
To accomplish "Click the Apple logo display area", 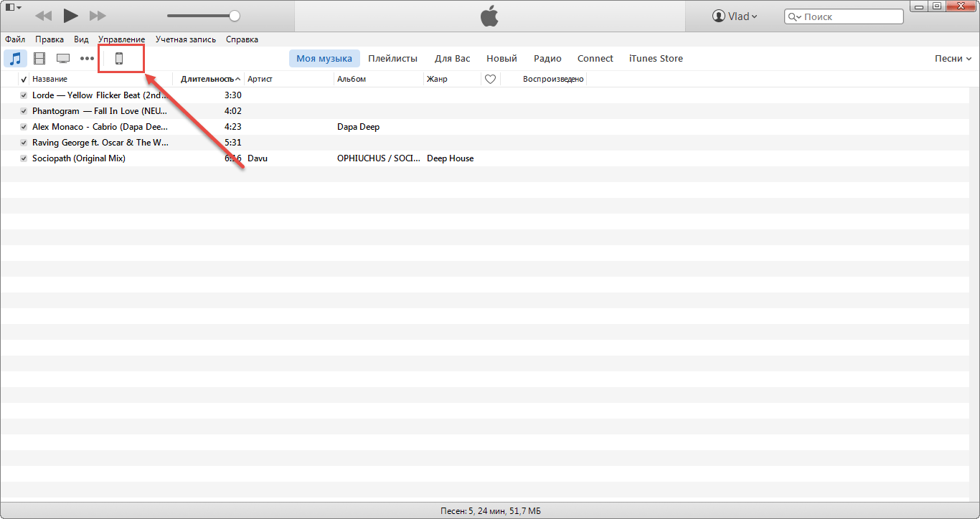I will 489,16.
